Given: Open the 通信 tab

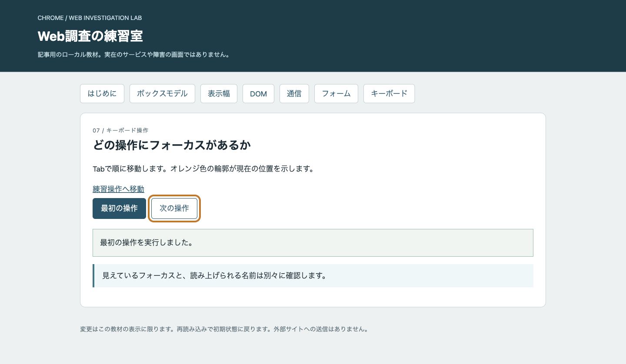Looking at the screenshot, I should click(294, 93).
